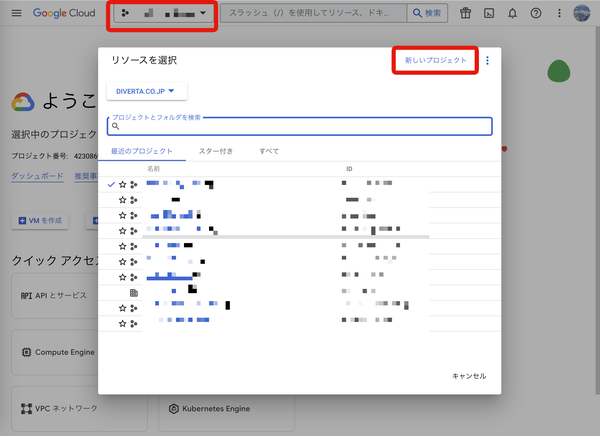The height and width of the screenshot is (436, 600).
Task: Click the VM を作成 button behind the dialog
Action: [40, 220]
